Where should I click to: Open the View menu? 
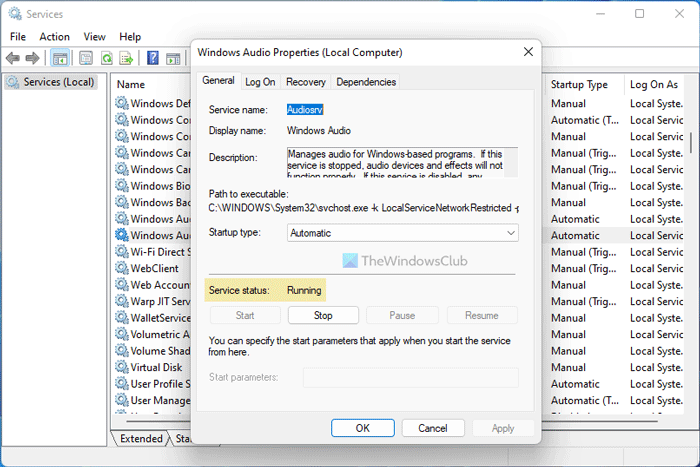(x=94, y=37)
